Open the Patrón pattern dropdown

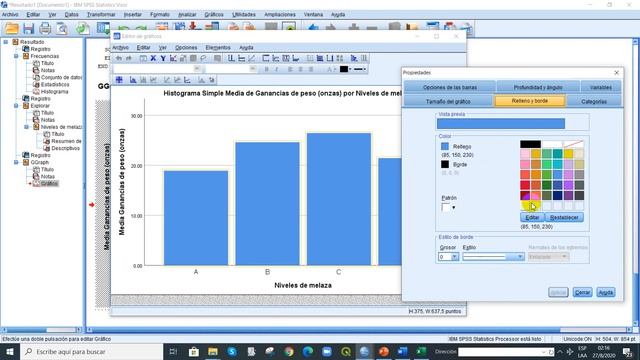click(x=453, y=208)
